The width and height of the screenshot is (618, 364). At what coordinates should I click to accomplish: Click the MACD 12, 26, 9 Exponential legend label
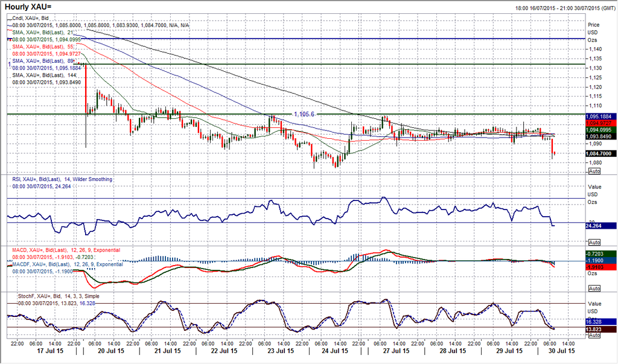click(x=66, y=250)
